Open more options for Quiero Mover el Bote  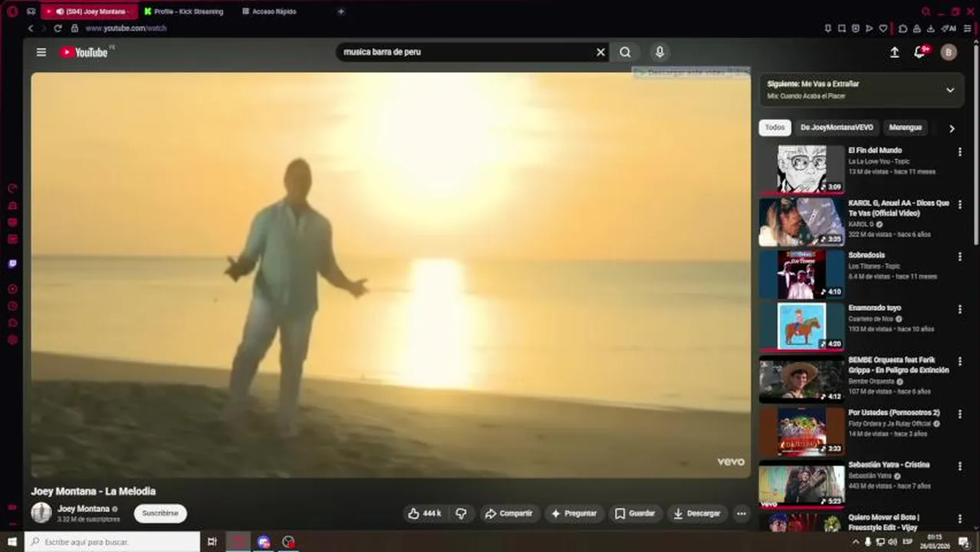(959, 519)
